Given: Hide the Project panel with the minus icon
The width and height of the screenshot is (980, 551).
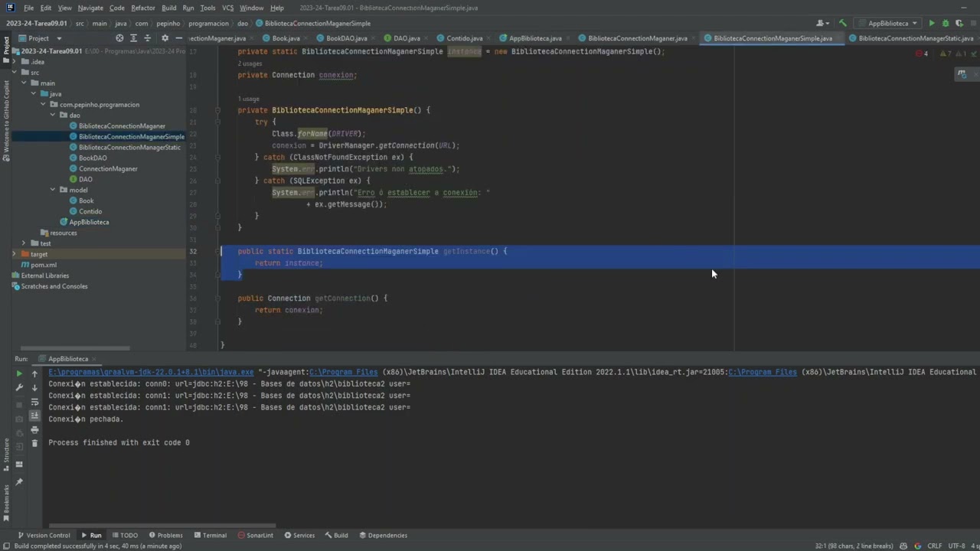Looking at the screenshot, I should pyautogui.click(x=179, y=38).
